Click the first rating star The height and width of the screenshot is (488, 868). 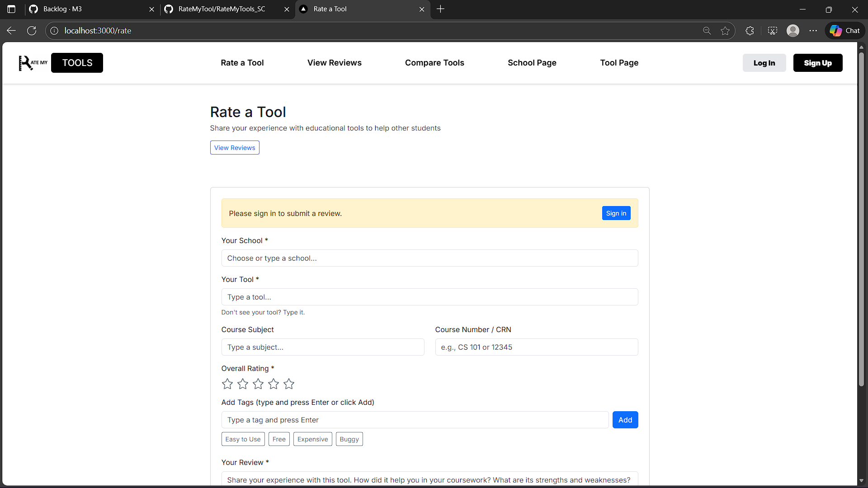click(x=227, y=384)
